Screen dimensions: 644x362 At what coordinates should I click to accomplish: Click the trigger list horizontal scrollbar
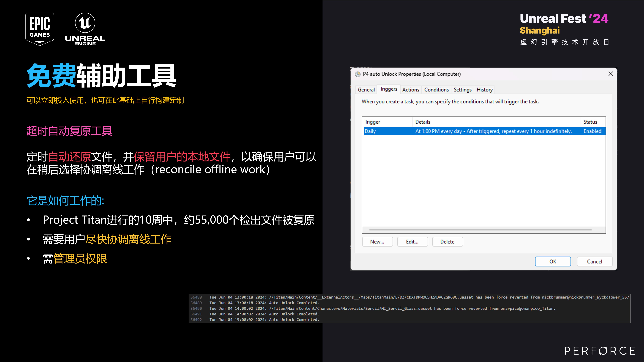point(480,230)
